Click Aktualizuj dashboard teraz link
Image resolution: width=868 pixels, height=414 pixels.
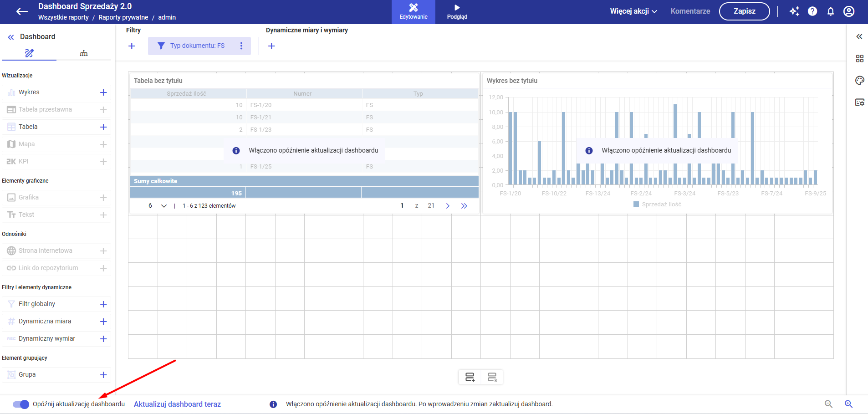coord(177,404)
